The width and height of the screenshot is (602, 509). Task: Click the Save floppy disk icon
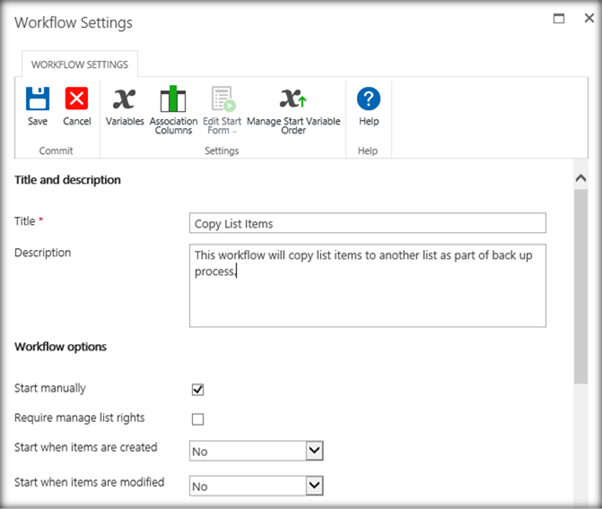click(x=37, y=99)
